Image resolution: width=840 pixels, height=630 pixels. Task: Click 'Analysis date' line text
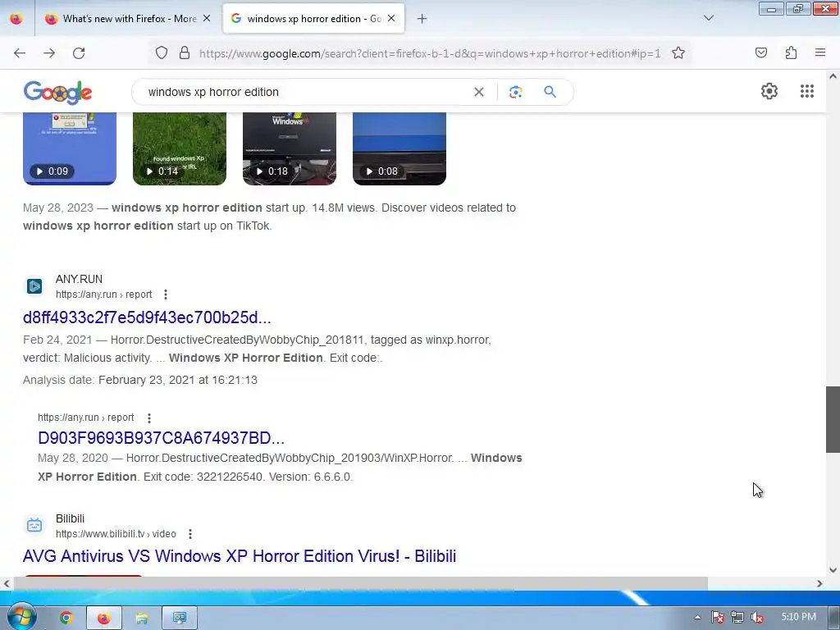click(x=139, y=381)
